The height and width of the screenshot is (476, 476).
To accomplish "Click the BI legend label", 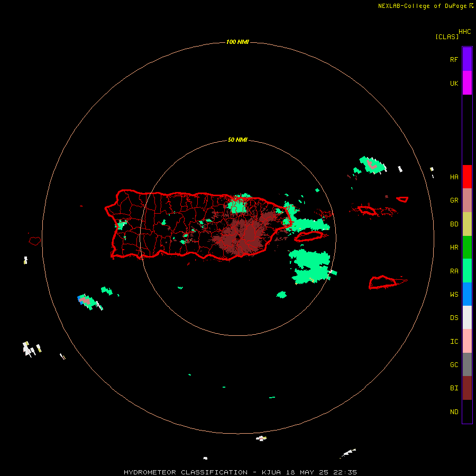I will coord(454,388).
